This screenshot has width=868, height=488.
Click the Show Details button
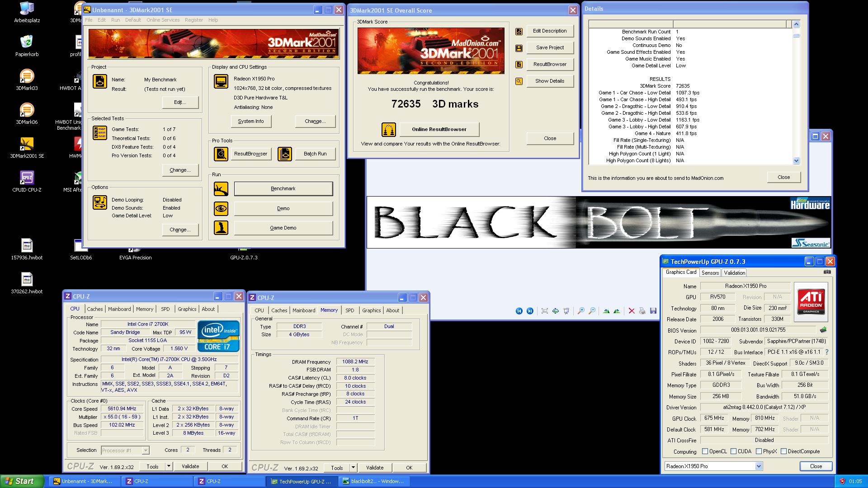pos(550,81)
